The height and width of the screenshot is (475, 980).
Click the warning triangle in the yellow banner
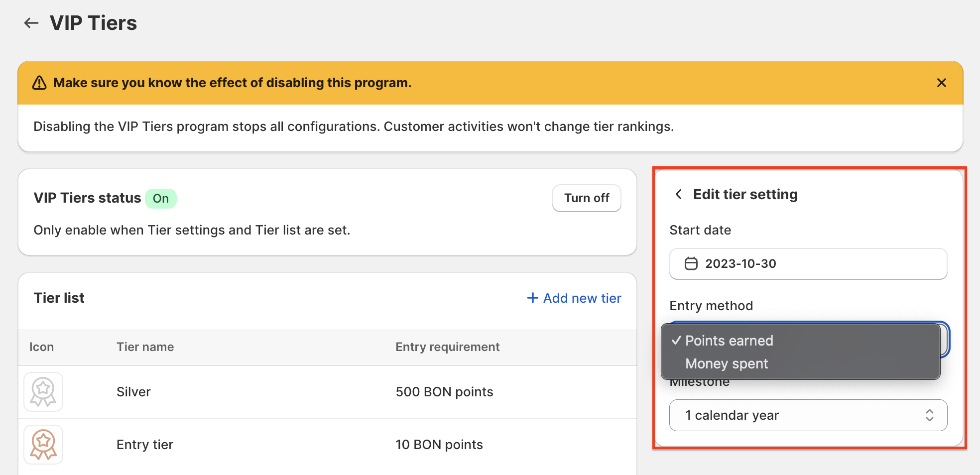coord(39,83)
